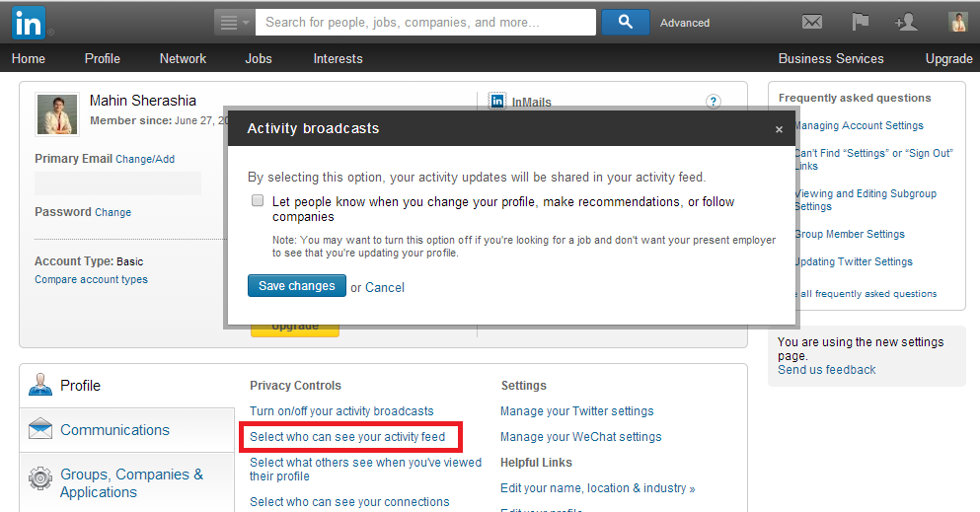Click the add connections person icon

coord(906,22)
